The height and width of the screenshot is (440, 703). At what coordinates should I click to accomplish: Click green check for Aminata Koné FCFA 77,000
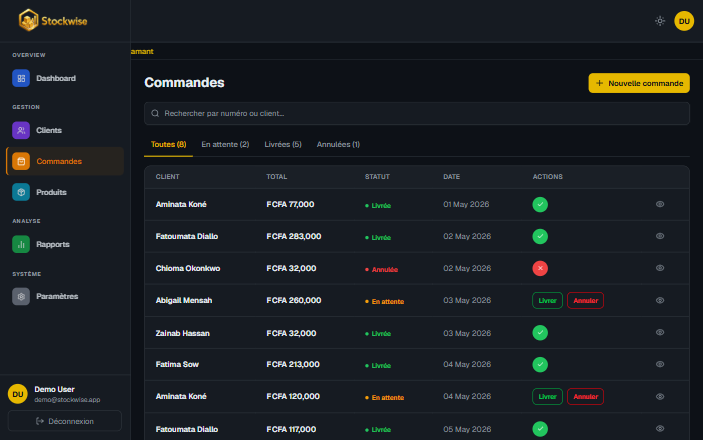(540, 205)
